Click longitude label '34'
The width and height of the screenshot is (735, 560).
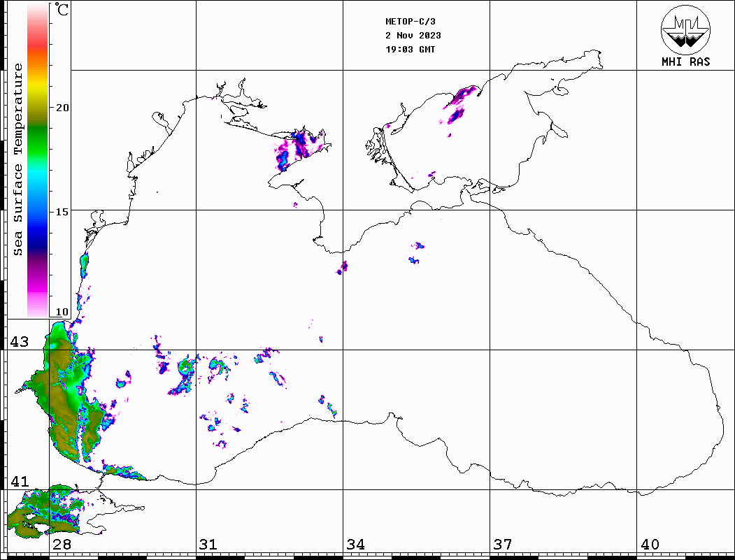355,545
